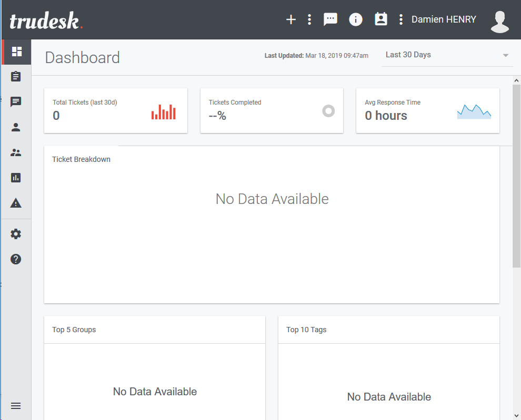Expand the Last 30 Days timespan dropdown
The height and width of the screenshot is (420, 521).
pos(447,55)
